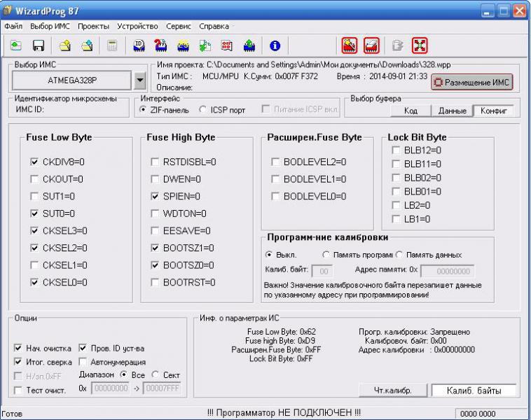Click the red auto-program icon

(x=349, y=45)
